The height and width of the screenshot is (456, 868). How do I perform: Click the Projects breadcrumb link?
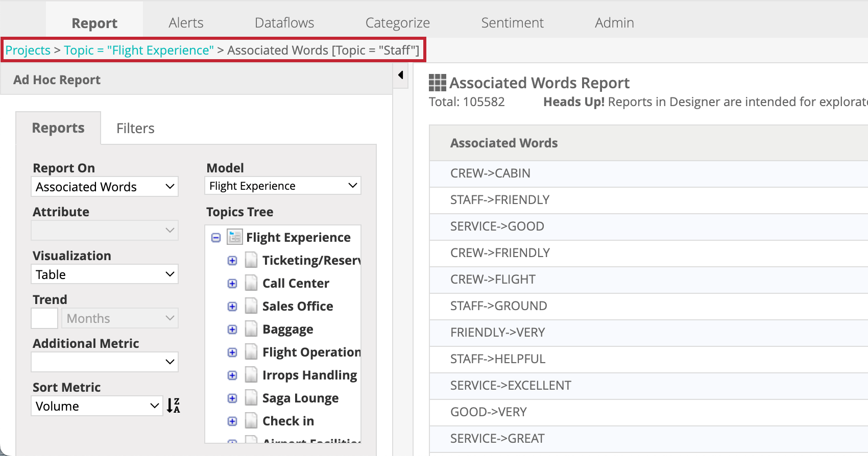28,50
